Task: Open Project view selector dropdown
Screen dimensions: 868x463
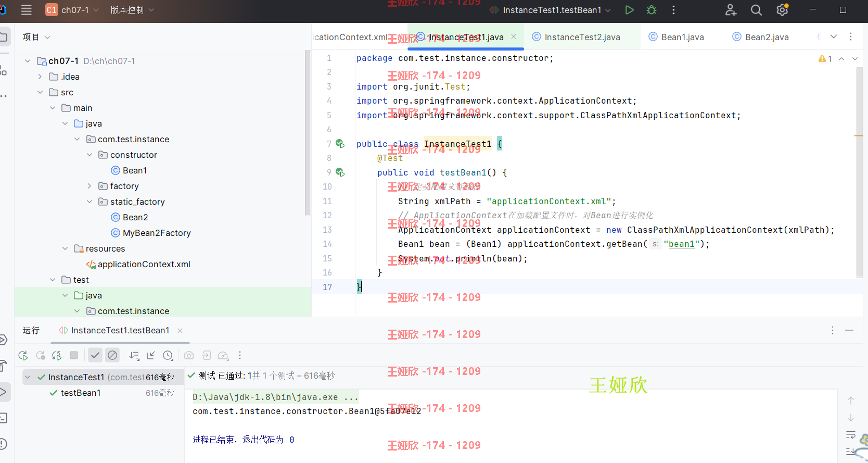Action: [36, 37]
